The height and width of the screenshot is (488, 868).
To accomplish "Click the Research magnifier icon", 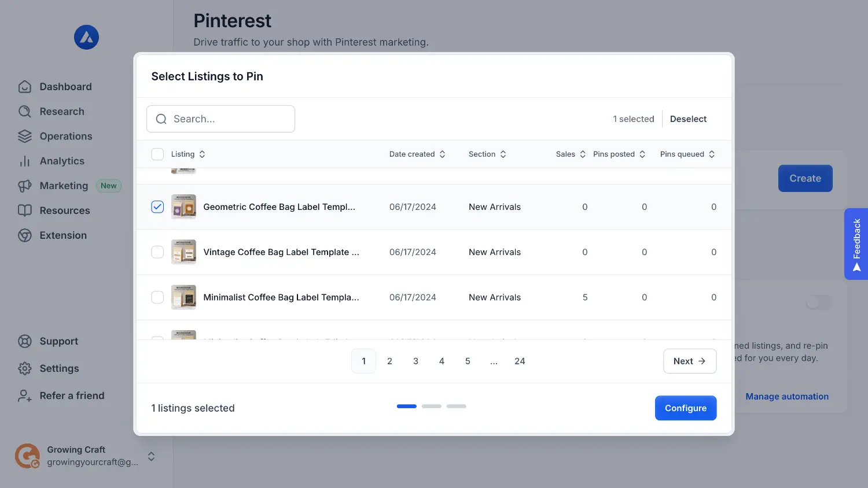I will [x=24, y=112].
